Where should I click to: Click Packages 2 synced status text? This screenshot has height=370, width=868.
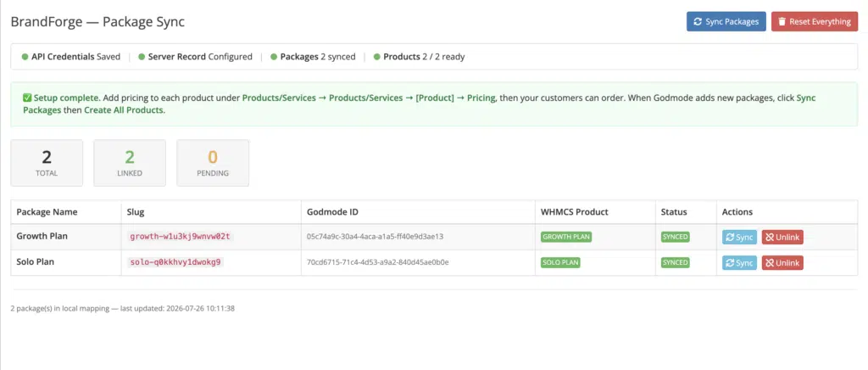pyautogui.click(x=318, y=57)
